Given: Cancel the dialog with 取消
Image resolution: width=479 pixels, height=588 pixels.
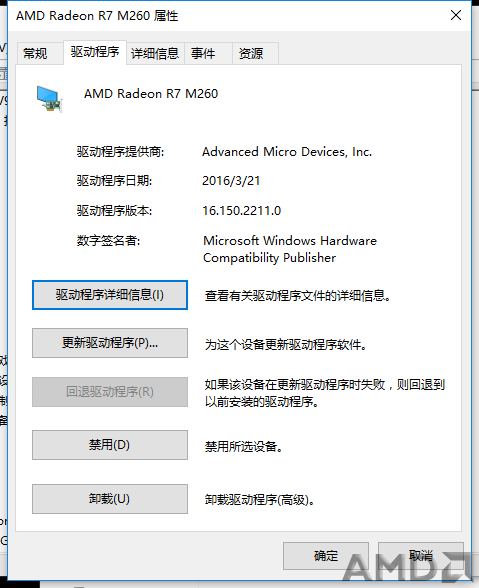Looking at the screenshot, I should pyautogui.click(x=421, y=556).
